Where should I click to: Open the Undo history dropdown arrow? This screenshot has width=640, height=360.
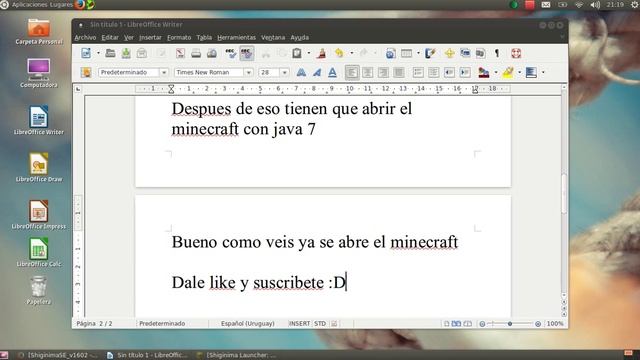click(351, 53)
